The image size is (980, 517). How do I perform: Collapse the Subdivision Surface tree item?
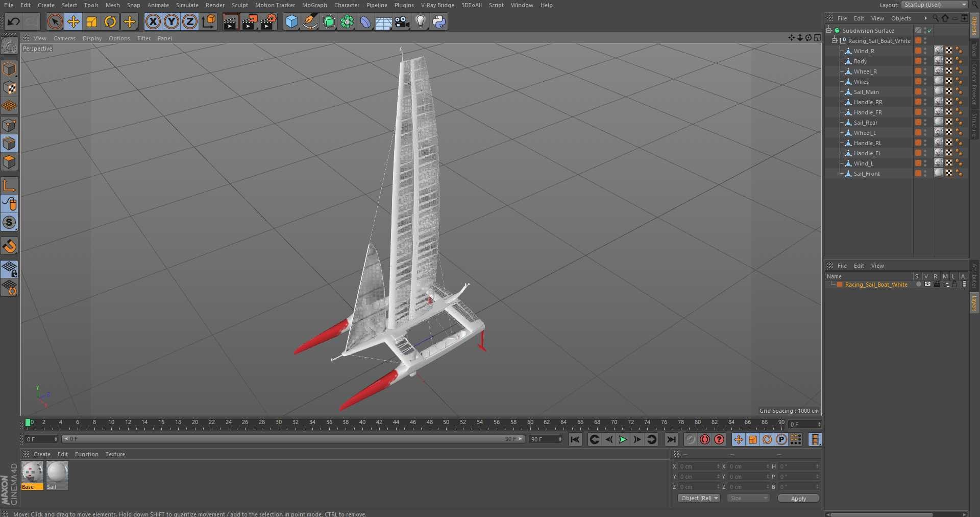click(x=829, y=30)
